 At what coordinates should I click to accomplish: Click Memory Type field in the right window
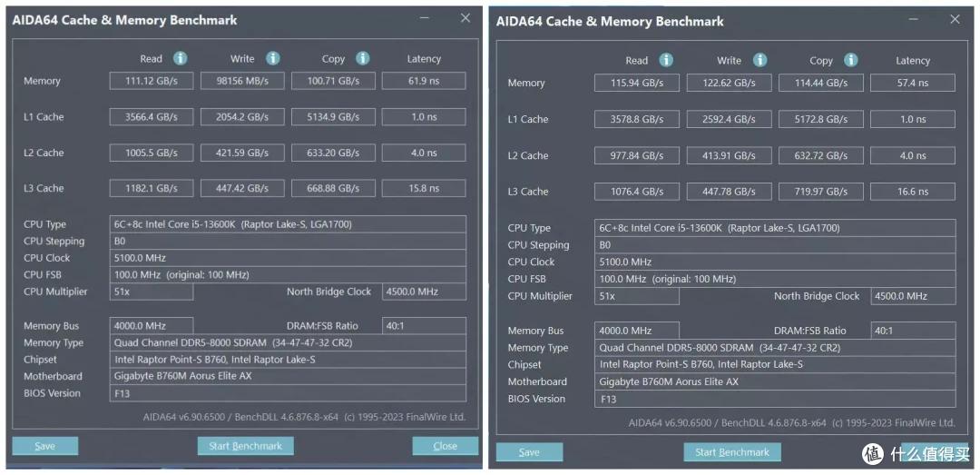(775, 347)
